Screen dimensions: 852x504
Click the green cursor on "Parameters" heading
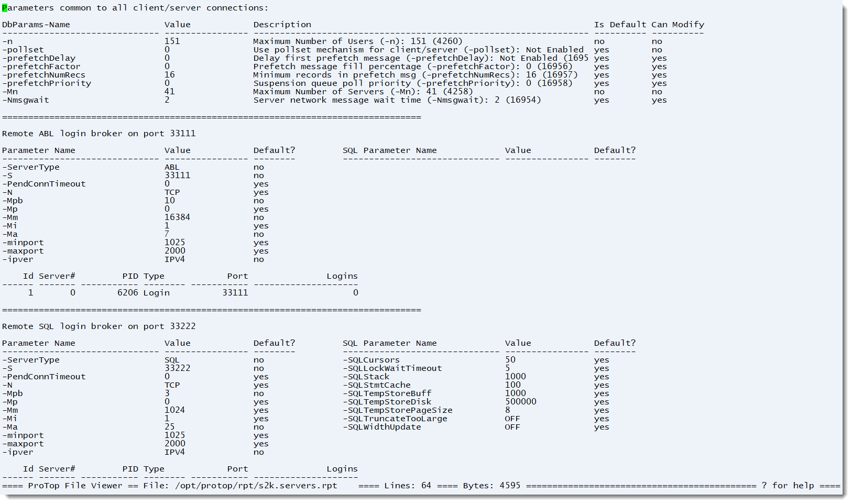click(x=5, y=8)
